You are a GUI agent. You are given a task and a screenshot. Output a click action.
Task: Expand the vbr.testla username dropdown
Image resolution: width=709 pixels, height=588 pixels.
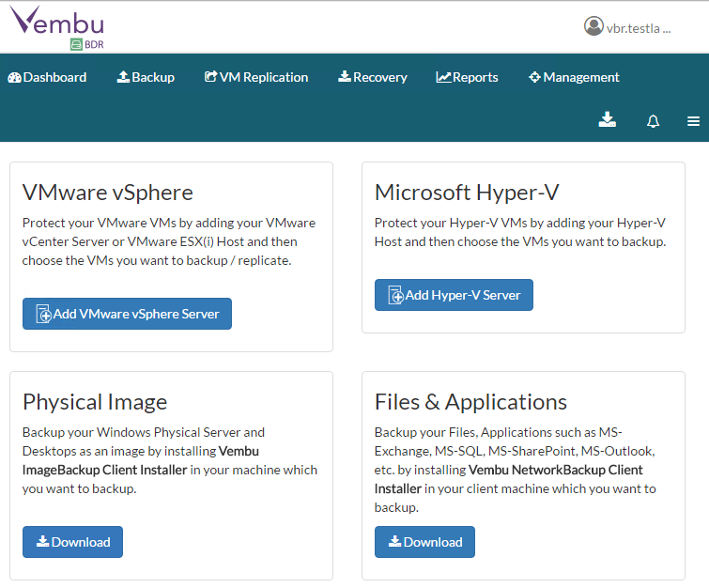tap(639, 28)
